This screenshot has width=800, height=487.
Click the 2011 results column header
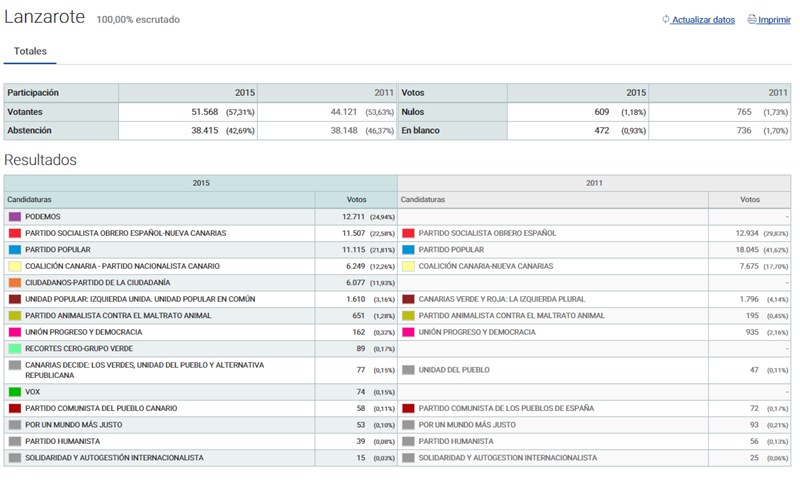pyautogui.click(x=594, y=184)
